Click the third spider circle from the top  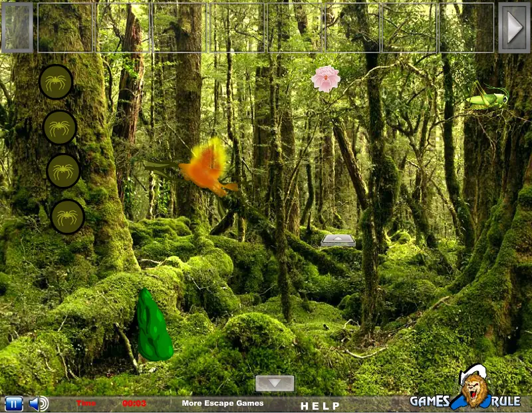pos(63,171)
